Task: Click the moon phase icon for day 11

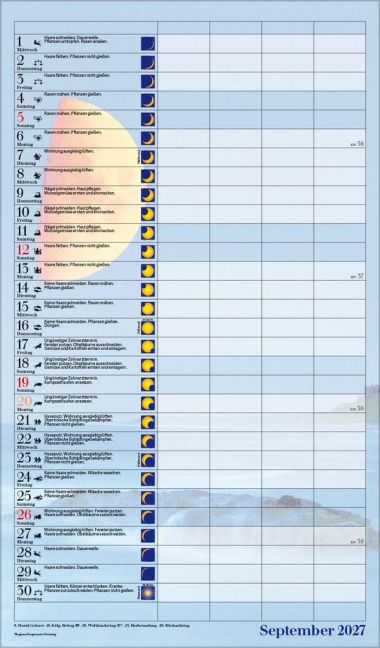Action: (148, 233)
